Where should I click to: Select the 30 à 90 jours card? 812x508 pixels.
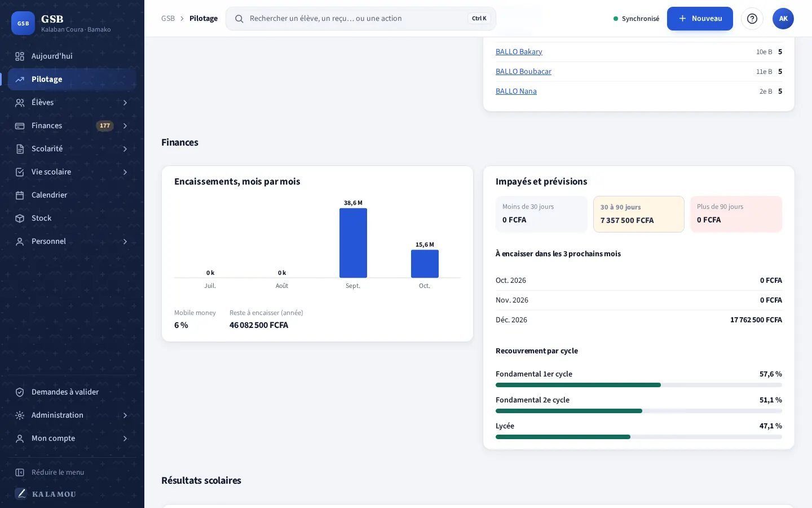[x=639, y=214]
